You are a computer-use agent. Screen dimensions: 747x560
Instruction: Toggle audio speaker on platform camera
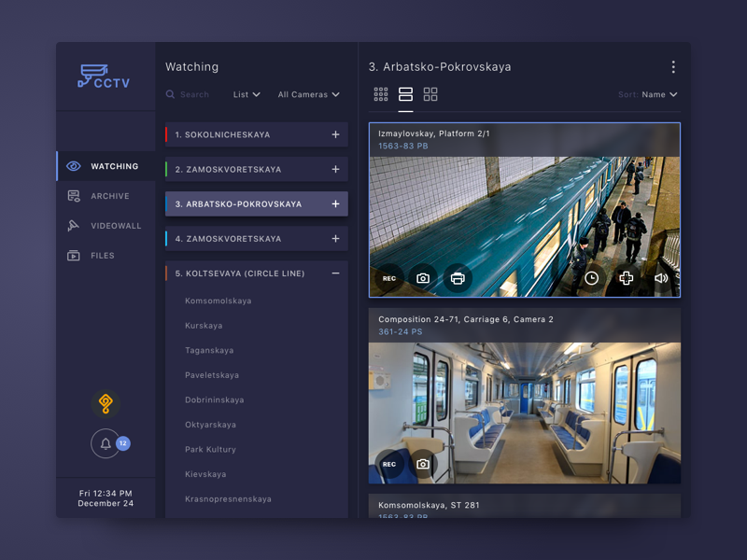coord(661,278)
